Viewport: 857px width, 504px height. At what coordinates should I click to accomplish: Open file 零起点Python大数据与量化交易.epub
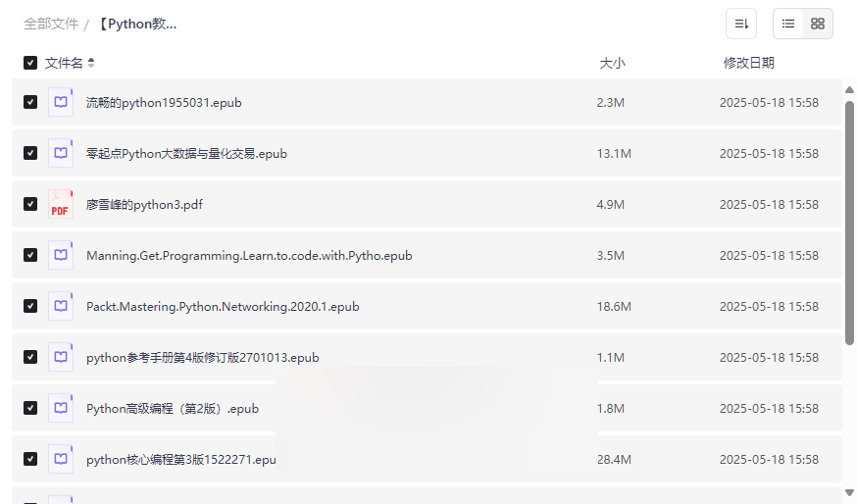click(186, 154)
